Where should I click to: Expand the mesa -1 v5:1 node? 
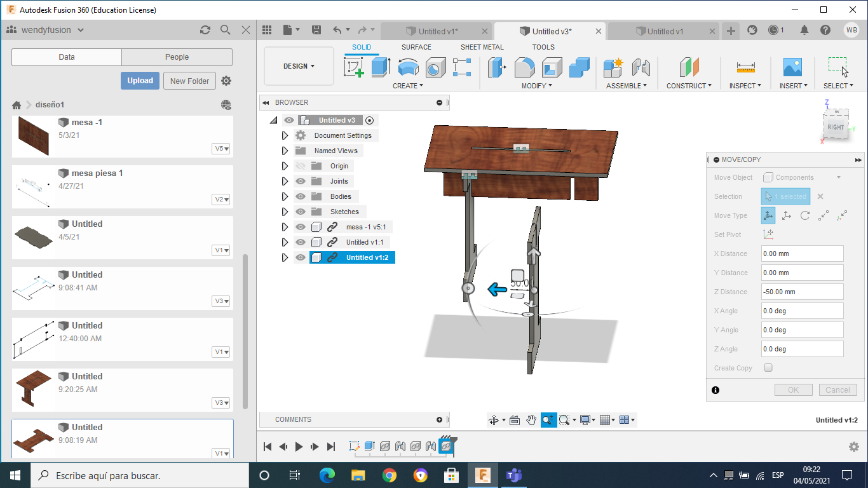click(285, 227)
